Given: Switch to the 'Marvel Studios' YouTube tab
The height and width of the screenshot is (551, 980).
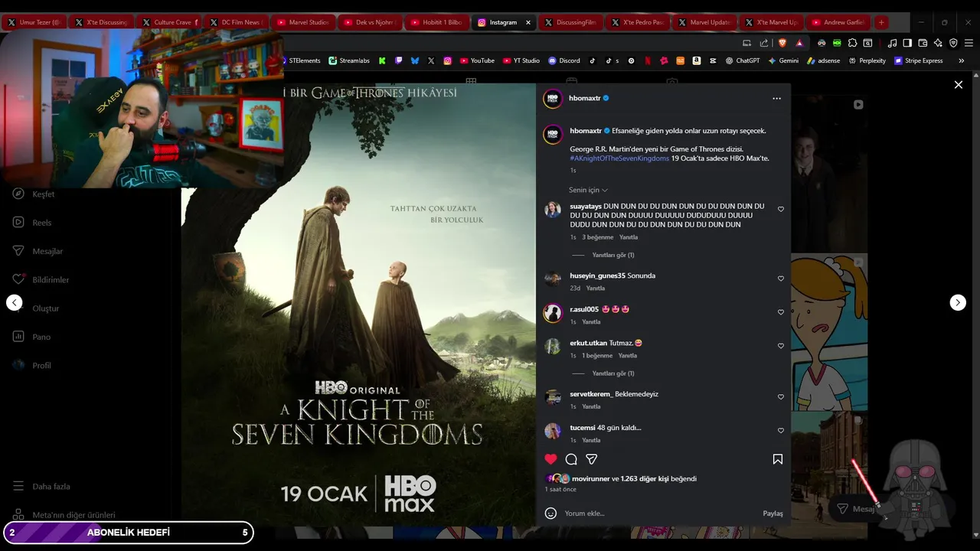Looking at the screenshot, I should point(302,23).
